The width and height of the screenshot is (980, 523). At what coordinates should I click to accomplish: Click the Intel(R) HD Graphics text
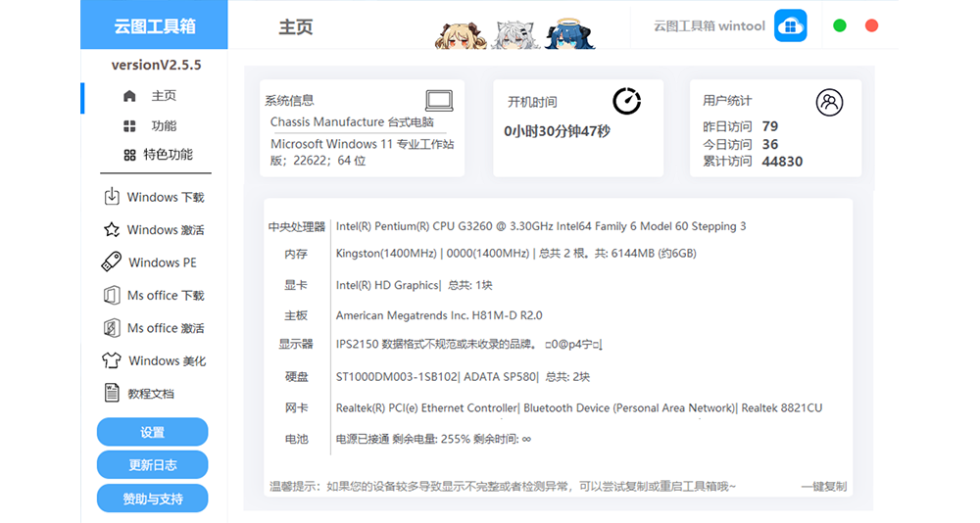coord(414,285)
